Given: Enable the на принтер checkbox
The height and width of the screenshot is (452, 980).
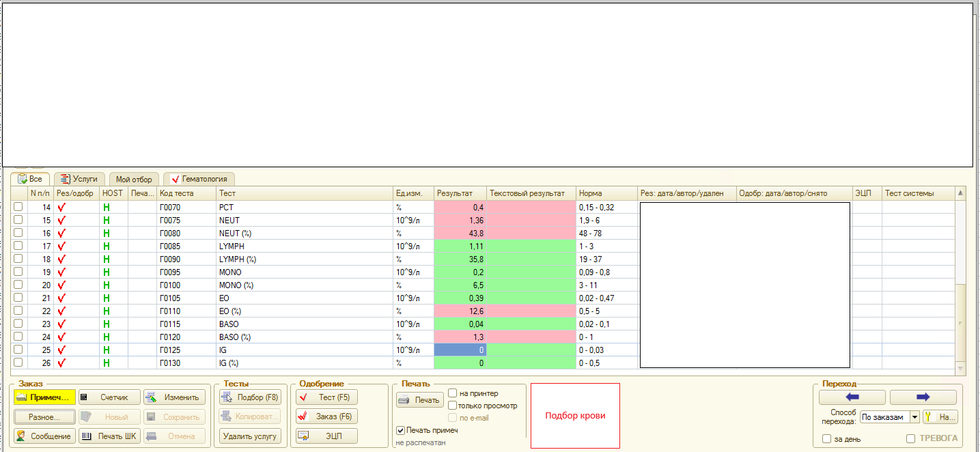Looking at the screenshot, I should 453,393.
